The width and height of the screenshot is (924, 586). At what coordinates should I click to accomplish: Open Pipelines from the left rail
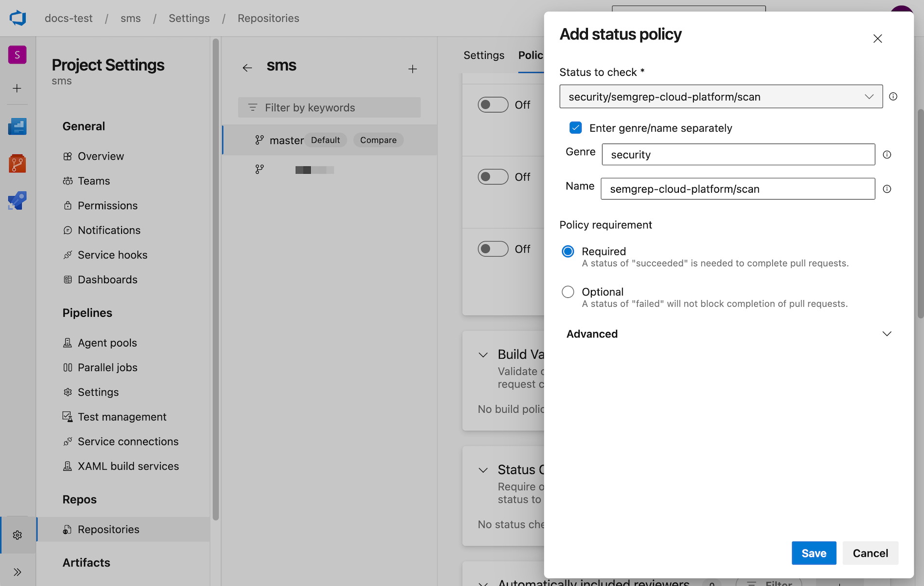[18, 200]
